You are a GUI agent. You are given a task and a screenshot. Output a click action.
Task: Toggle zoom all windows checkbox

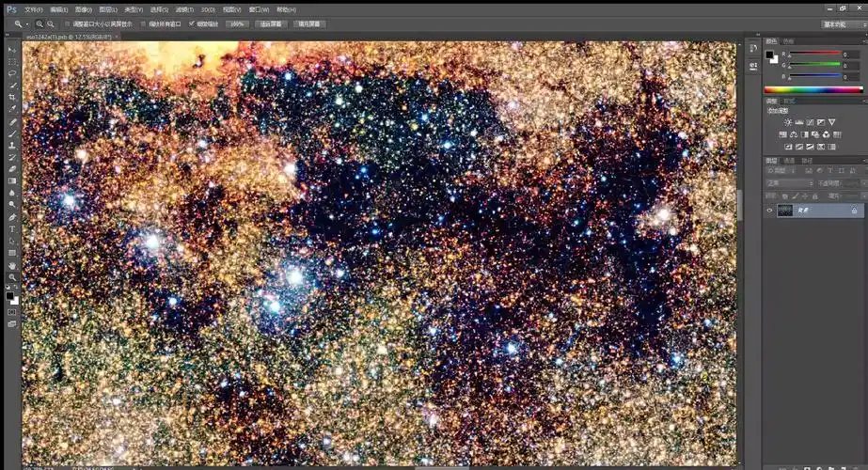click(143, 23)
